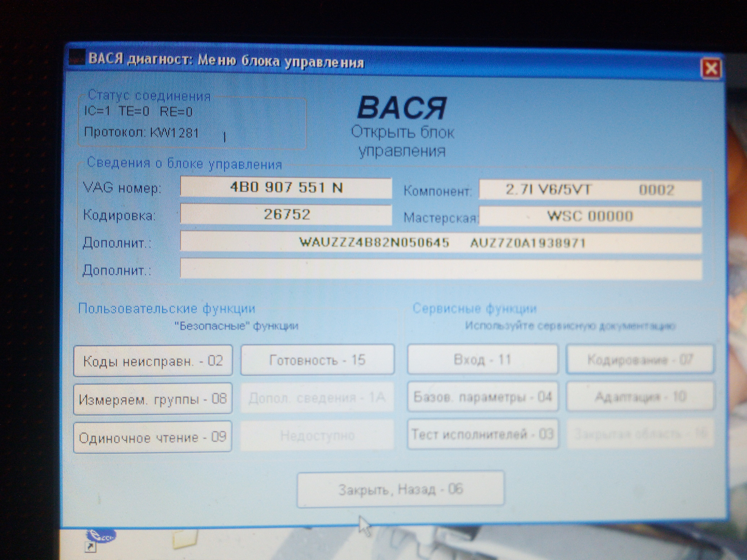Image resolution: width=747 pixels, height=560 pixels.
Task: Click the Открыть блок управления caption
Action: 402,141
